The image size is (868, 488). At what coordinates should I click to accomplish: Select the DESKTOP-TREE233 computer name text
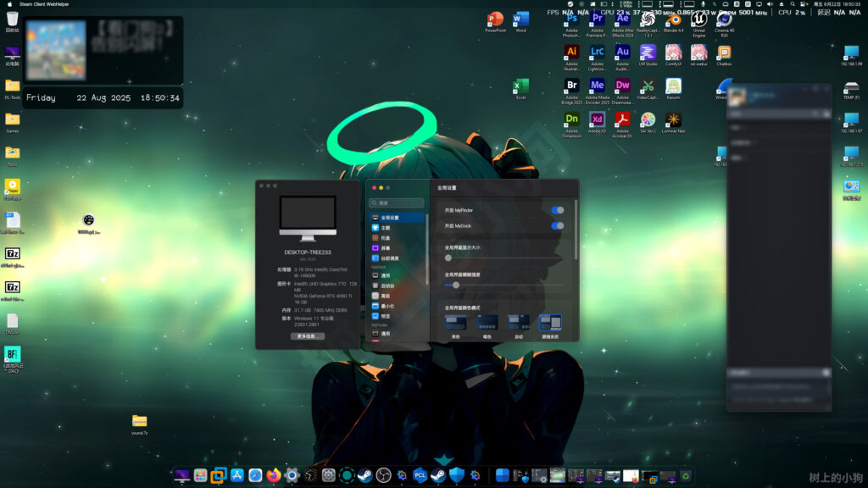coord(308,252)
